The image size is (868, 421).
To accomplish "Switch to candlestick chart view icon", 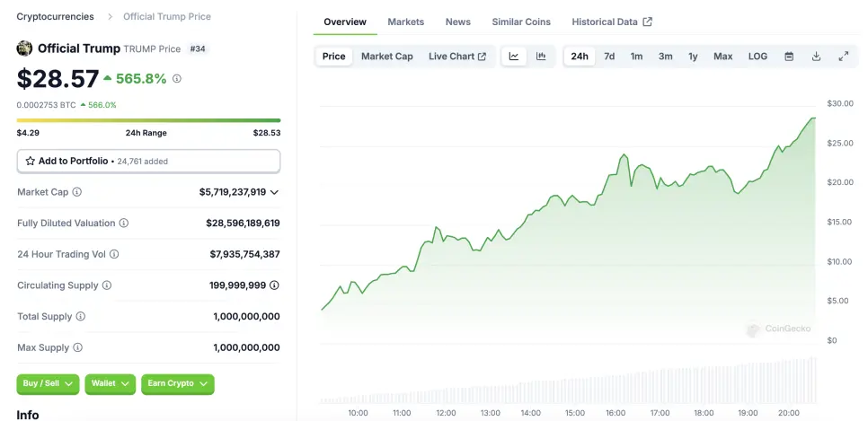I will (541, 57).
